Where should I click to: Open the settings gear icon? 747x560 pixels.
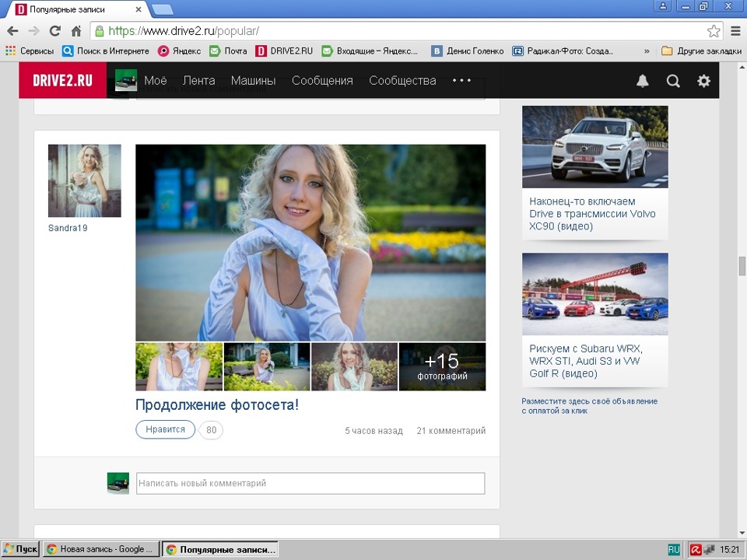[703, 81]
